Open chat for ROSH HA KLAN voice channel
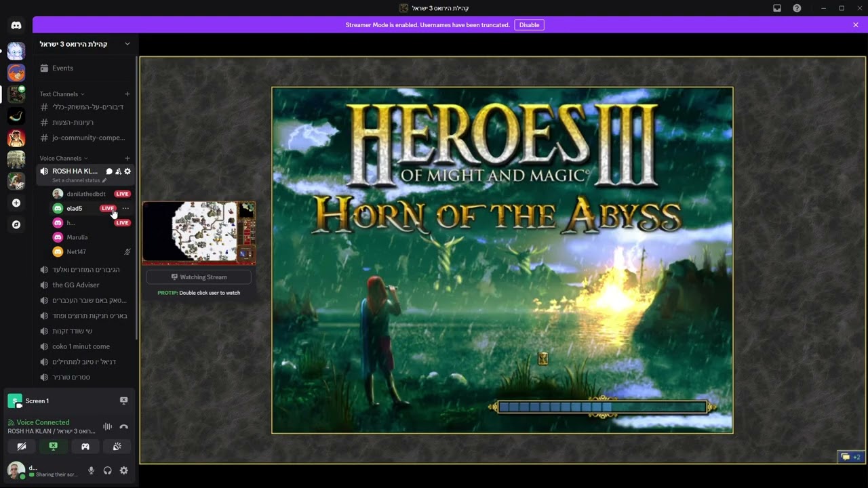This screenshot has height=488, width=868. point(109,171)
